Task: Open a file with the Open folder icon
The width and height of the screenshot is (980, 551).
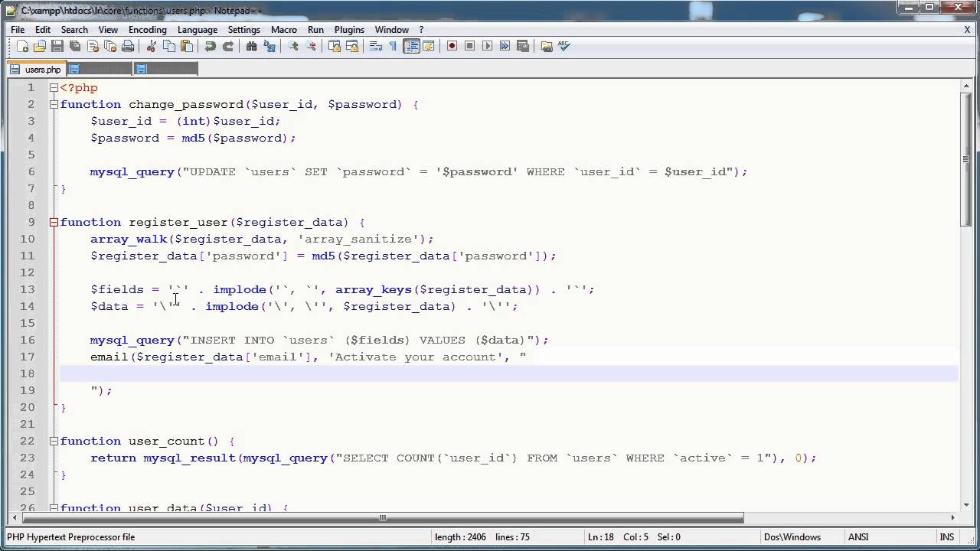Action: tap(40, 46)
